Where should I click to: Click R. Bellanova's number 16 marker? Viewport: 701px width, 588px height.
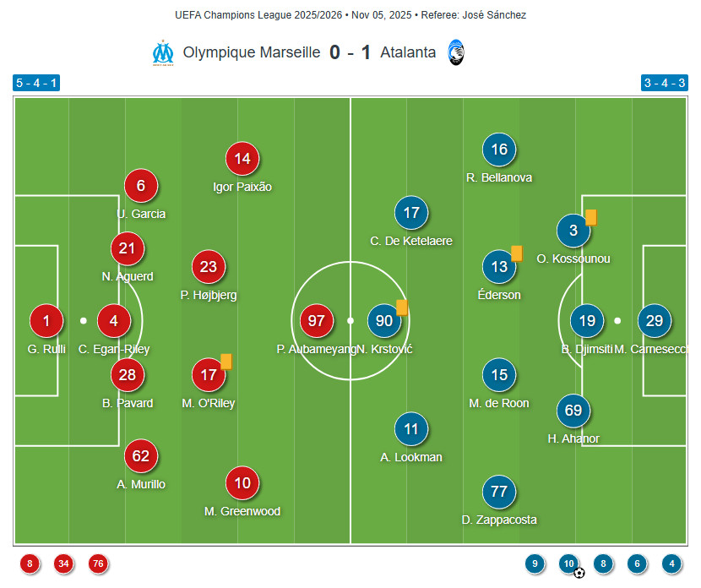point(499,150)
